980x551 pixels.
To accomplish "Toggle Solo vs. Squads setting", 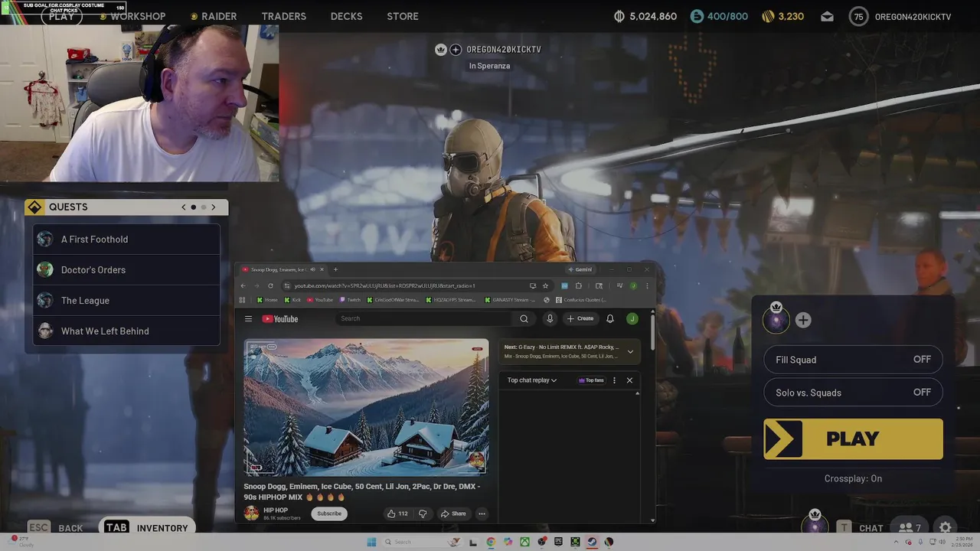I will [x=852, y=393].
